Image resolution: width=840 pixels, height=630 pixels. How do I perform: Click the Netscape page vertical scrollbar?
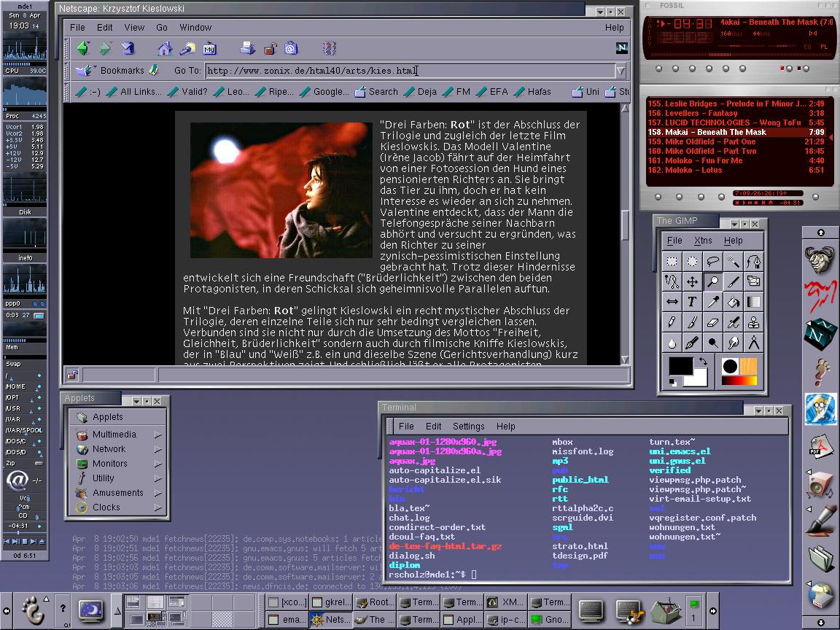[625, 233]
